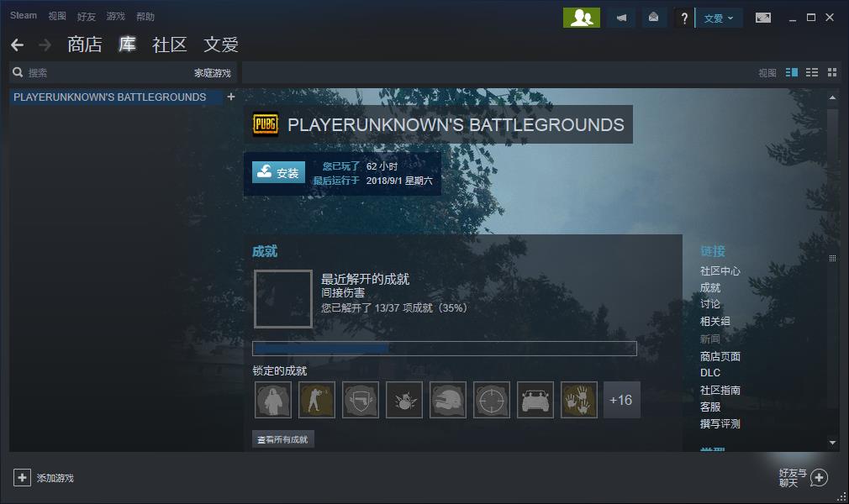
Task: Select the shooting soldier locked achievement
Action: 317,400
